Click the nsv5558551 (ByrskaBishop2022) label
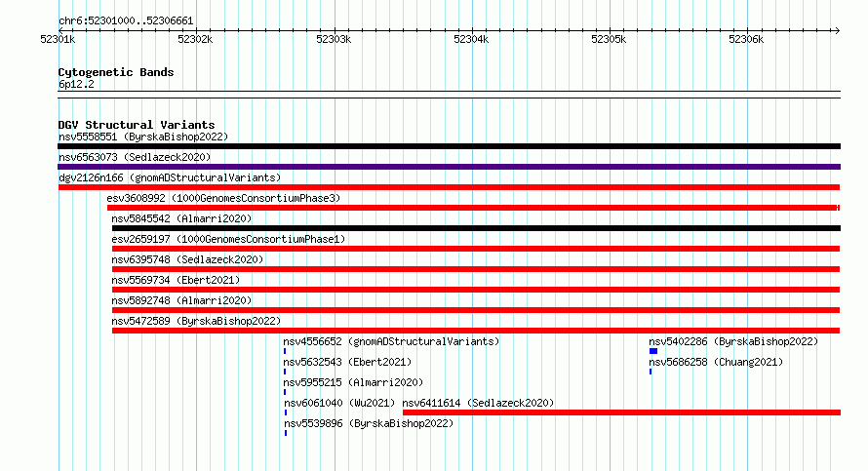Image resolution: width=868 pixels, height=471 pixels. pyautogui.click(x=143, y=137)
